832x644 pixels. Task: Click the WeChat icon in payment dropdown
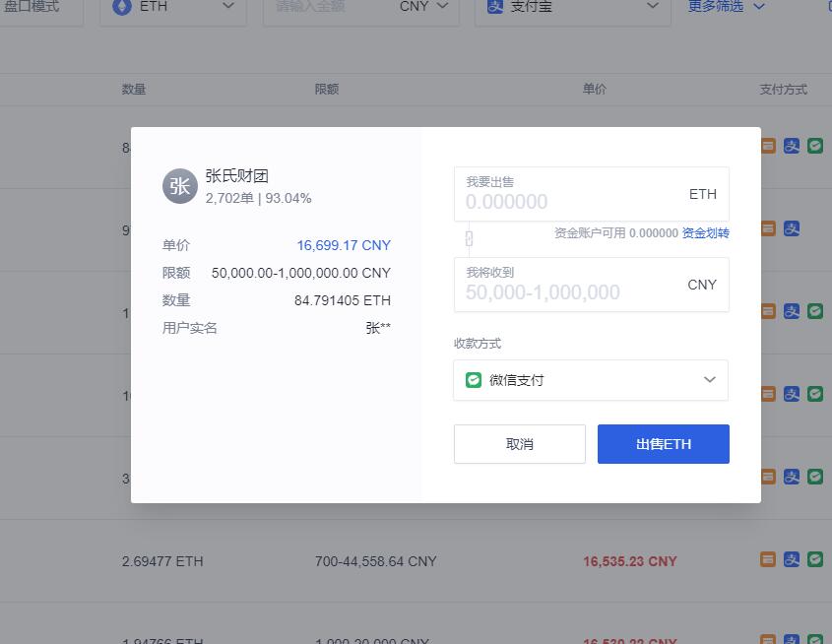click(474, 380)
